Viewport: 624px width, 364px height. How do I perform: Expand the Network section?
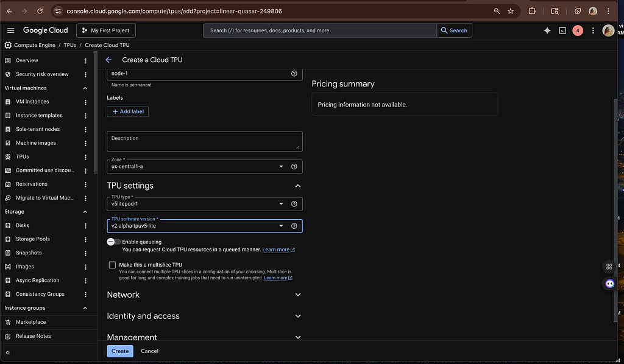[x=297, y=295]
